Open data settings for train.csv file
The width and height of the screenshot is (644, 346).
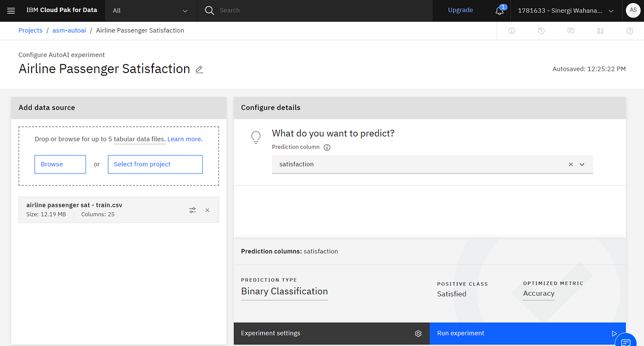pos(193,210)
